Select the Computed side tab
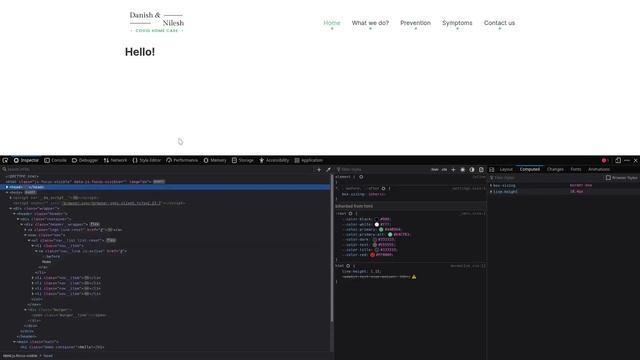Image resolution: width=640 pixels, height=360 pixels. tap(529, 169)
